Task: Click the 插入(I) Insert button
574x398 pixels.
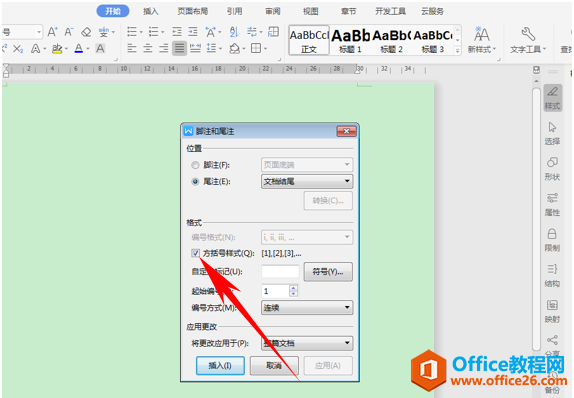Action: pos(220,365)
